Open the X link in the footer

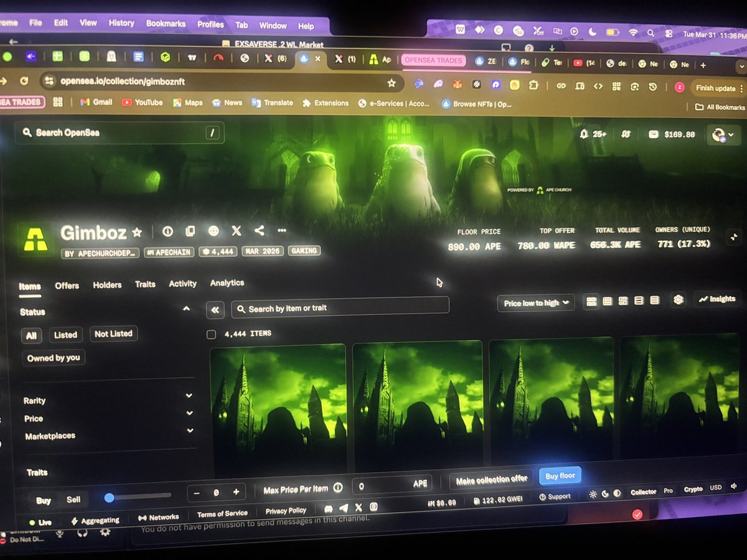click(x=359, y=508)
